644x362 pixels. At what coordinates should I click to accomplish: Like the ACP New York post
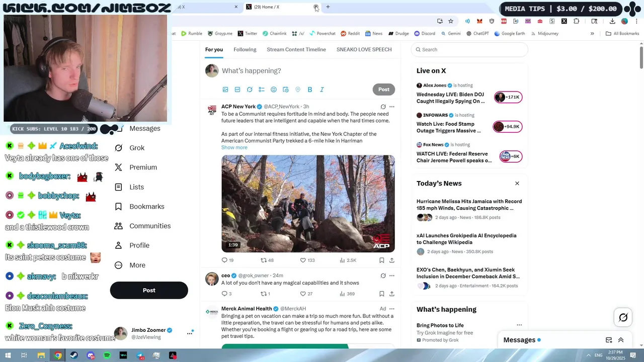click(x=307, y=260)
